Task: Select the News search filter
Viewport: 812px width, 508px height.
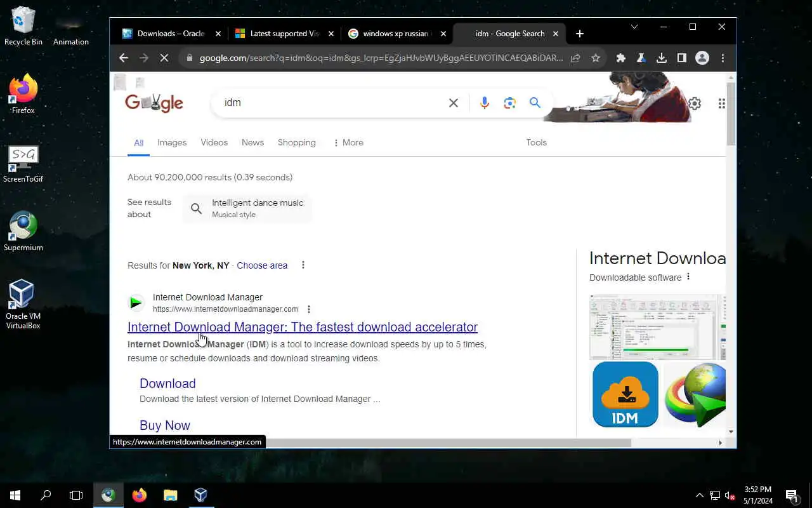Action: point(252,142)
